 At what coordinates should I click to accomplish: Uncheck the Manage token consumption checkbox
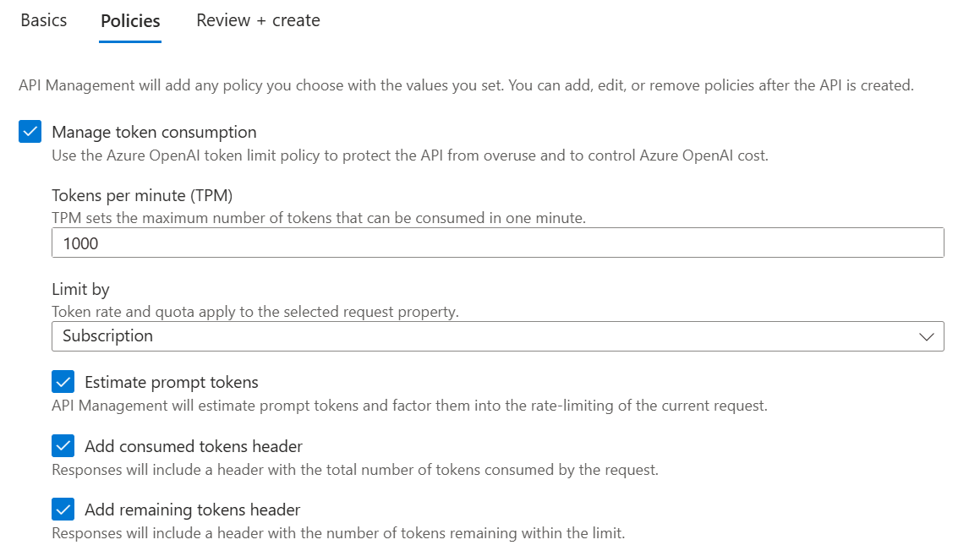(30, 132)
